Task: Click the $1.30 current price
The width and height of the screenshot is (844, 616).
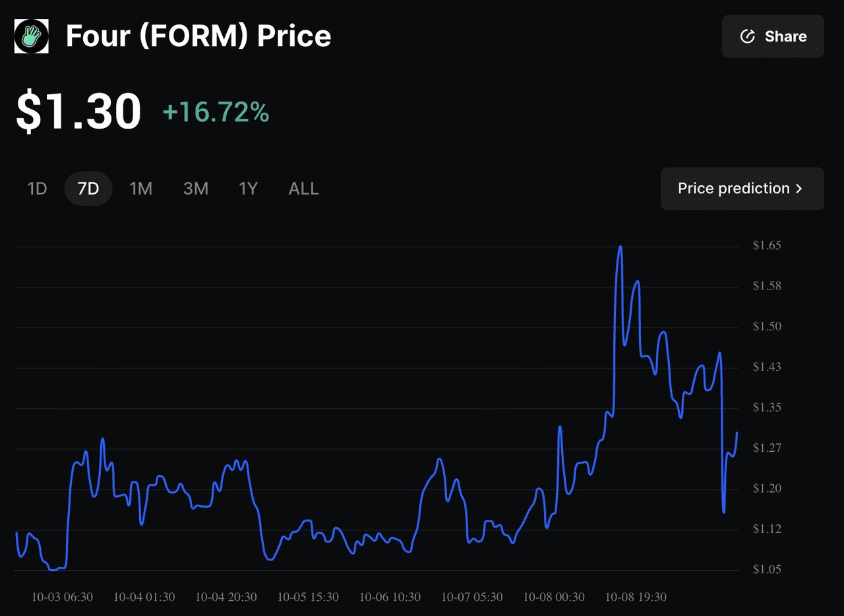Action: click(x=78, y=111)
